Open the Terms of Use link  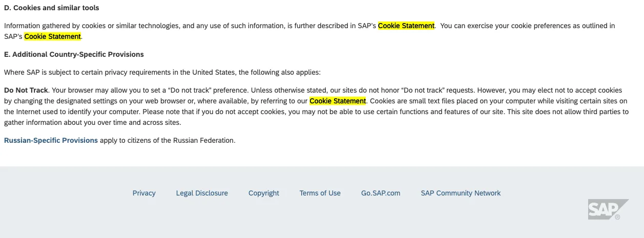[x=320, y=193]
